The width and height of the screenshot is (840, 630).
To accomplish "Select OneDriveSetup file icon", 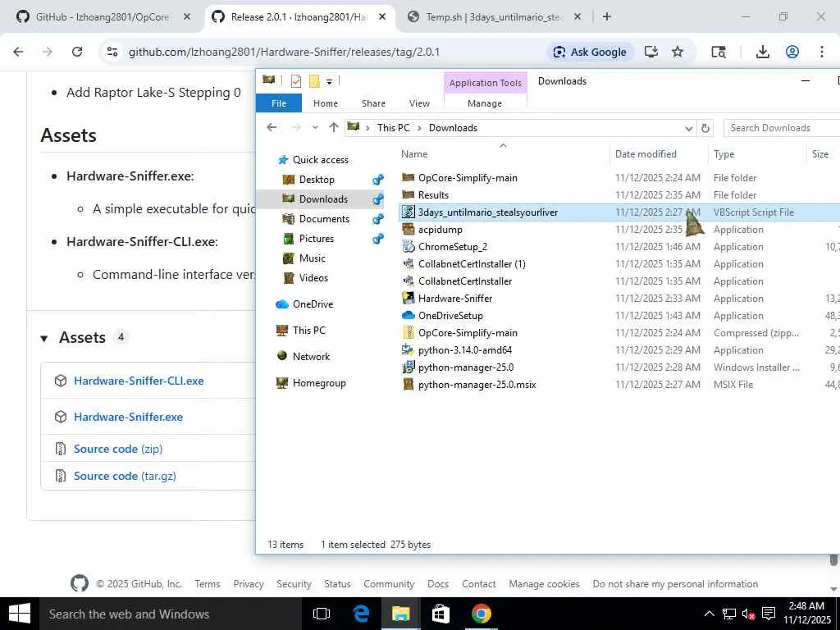I will click(x=409, y=315).
